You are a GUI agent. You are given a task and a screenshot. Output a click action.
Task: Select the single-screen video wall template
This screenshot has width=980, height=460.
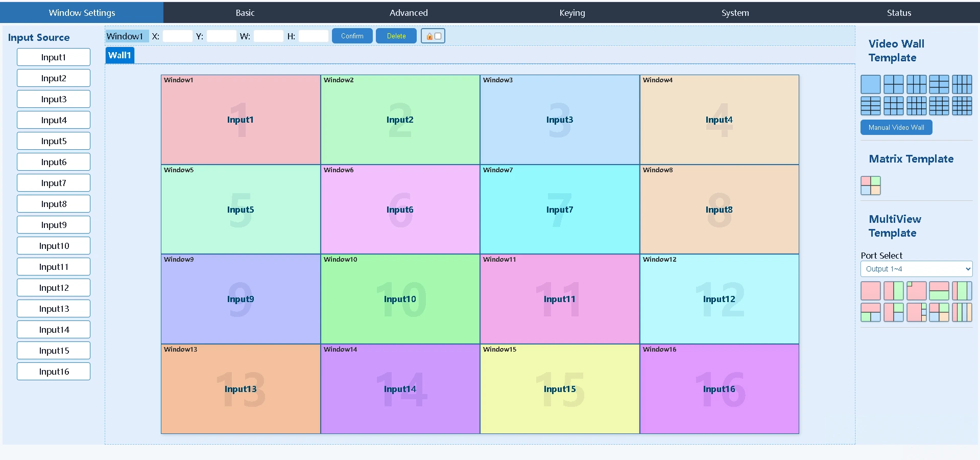(871, 84)
